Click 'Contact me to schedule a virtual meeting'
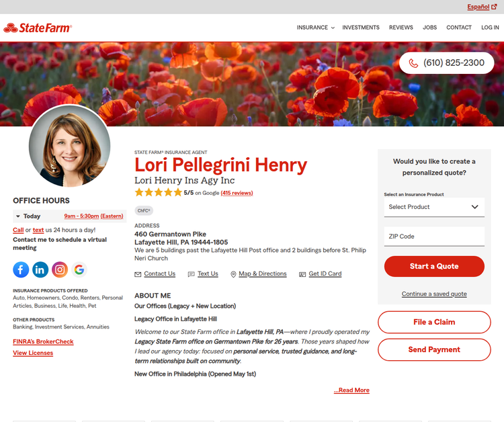 pos(60,244)
